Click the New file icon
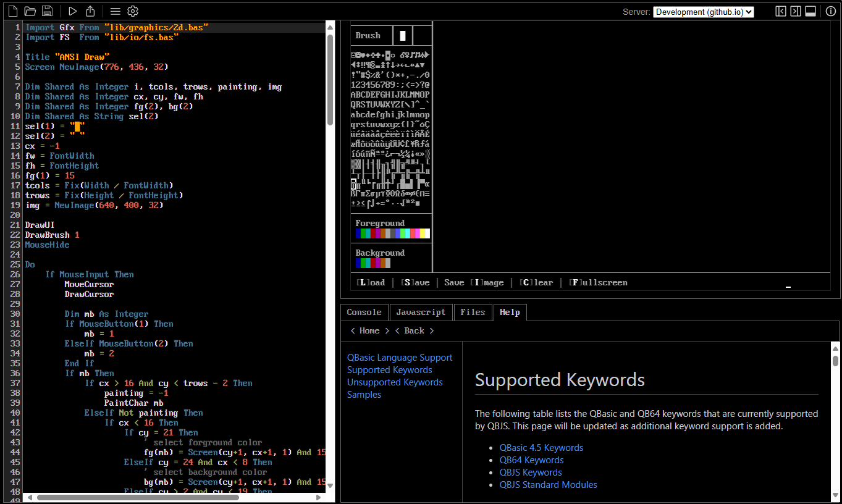 click(x=12, y=11)
